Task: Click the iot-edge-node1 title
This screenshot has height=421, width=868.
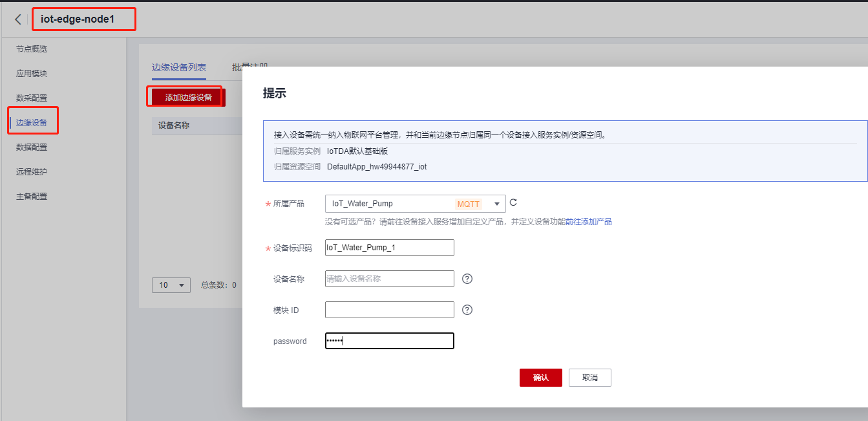Action: (78, 19)
